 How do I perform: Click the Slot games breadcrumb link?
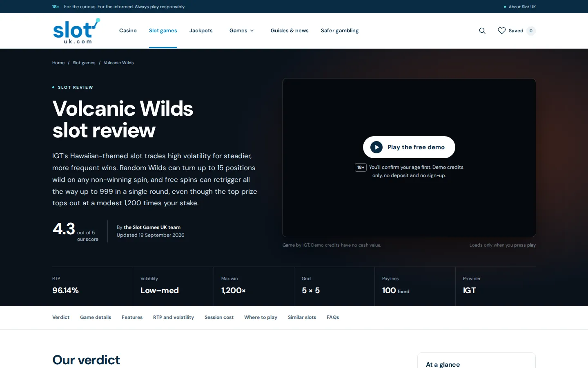84,63
